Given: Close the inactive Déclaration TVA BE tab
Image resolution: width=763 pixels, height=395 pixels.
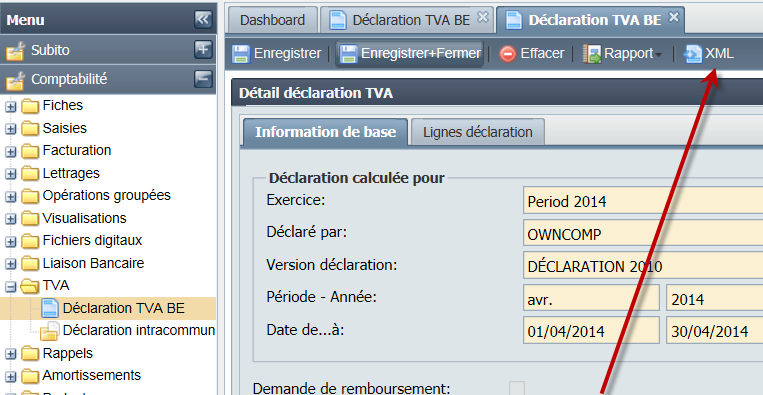Looking at the screenshot, I should point(482,18).
